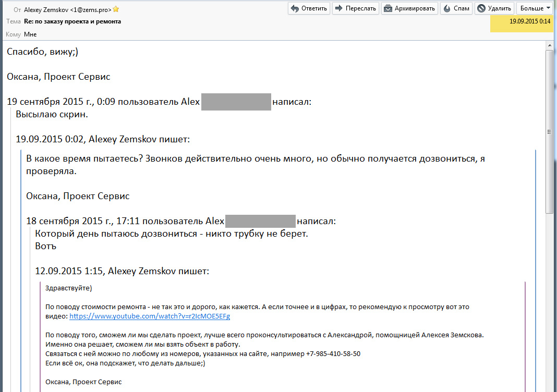Click the star next to sender address
This screenshot has height=392, width=557.
pyautogui.click(x=116, y=9)
